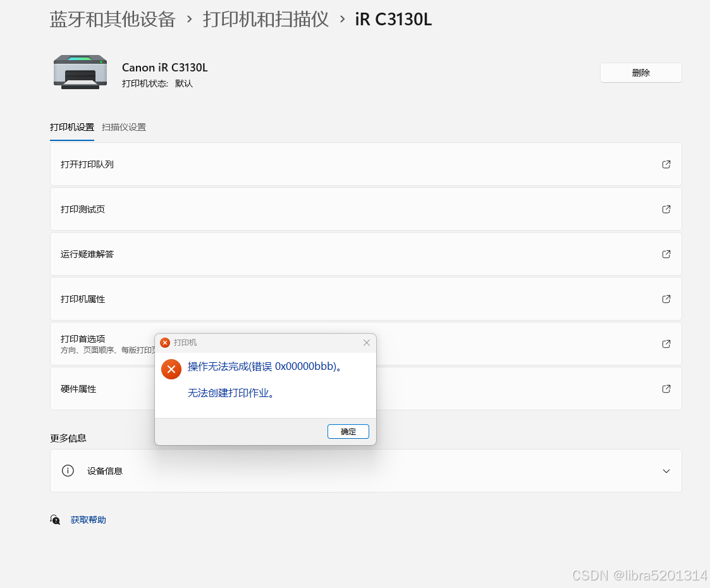
Task: Run 运行疑难解答 troubleshooter row
Action: (x=366, y=254)
